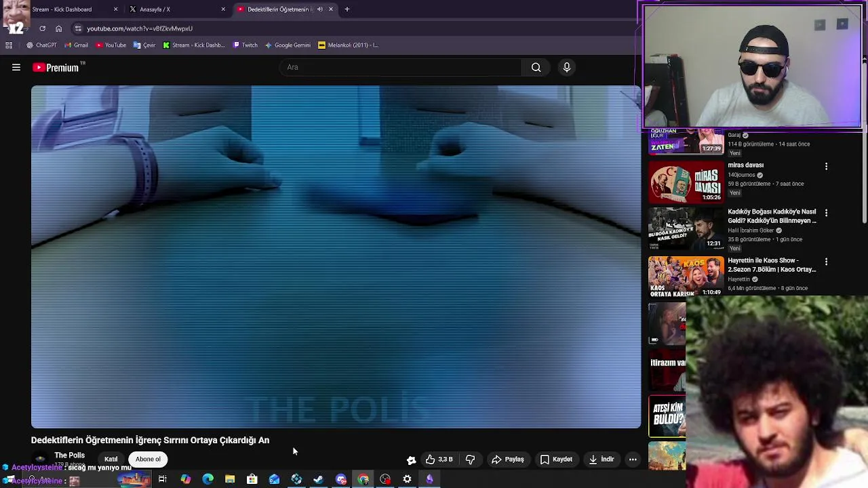Open the Chrome apps grid shortcut
Screen dimensions: 868x488
[x=9, y=45]
